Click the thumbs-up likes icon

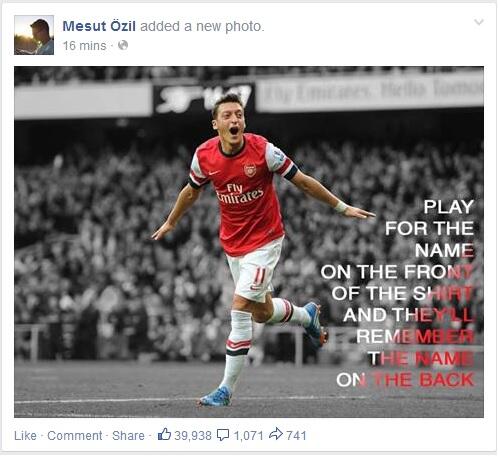(x=164, y=434)
